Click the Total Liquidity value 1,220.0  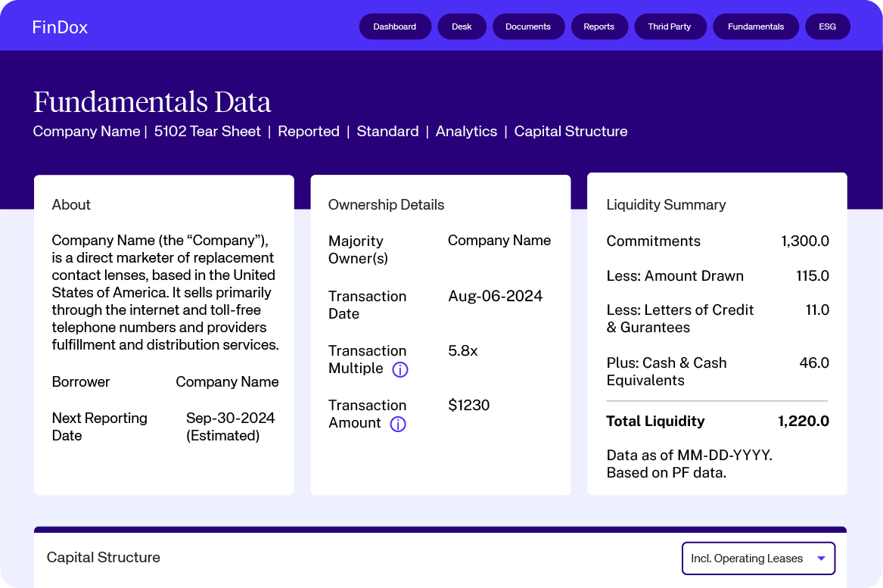point(804,422)
